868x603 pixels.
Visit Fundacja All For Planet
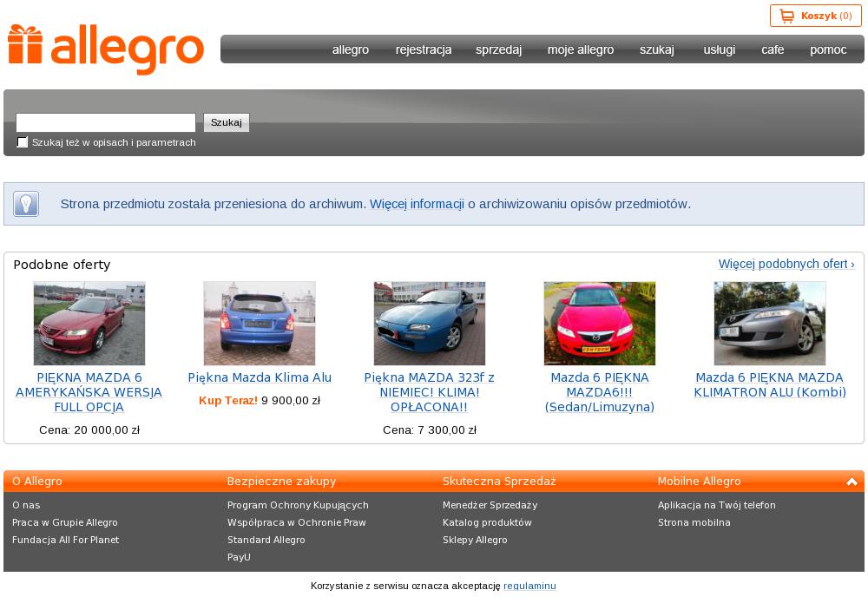coord(65,540)
